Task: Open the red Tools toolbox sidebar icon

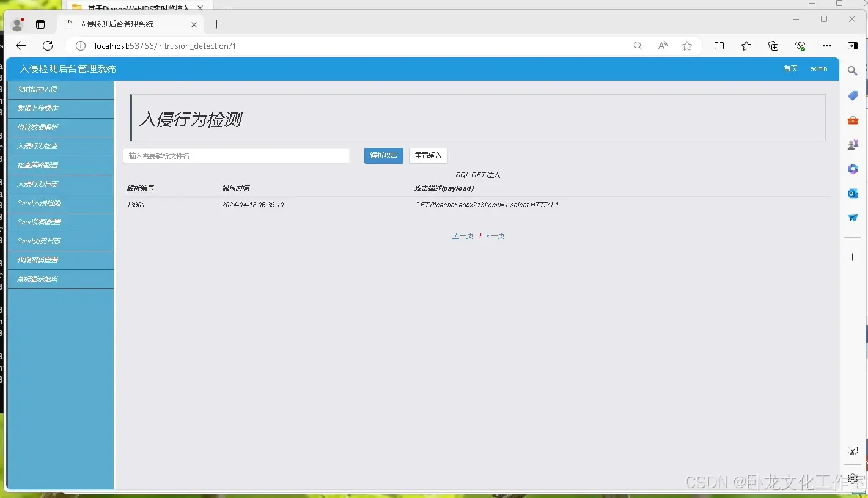Action: coord(853,120)
